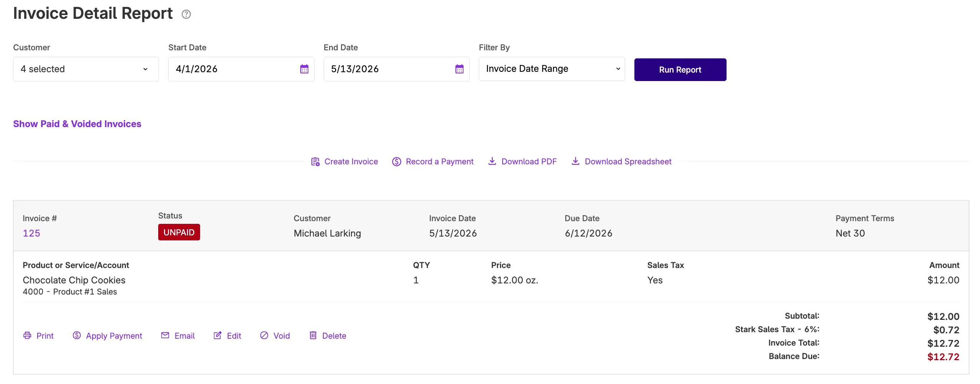Choose the Download Spreadsheet link
This screenshot has height=384, width=980.
tap(628, 162)
